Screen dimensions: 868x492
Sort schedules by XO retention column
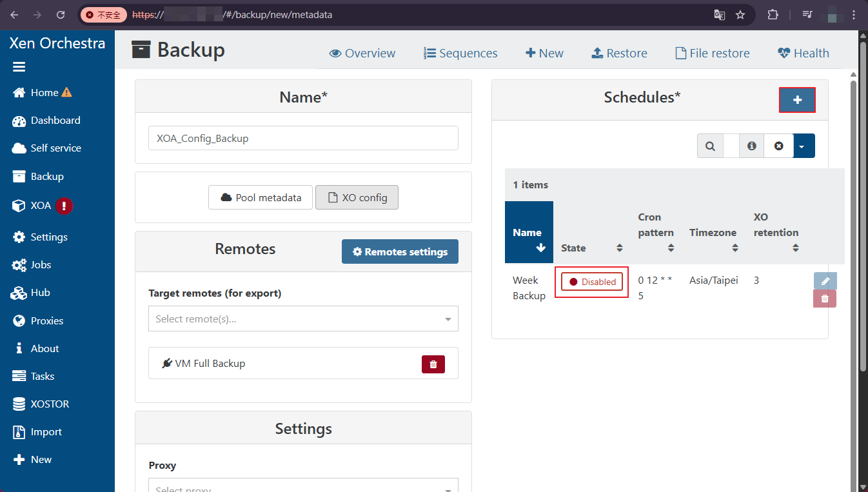coord(776,232)
